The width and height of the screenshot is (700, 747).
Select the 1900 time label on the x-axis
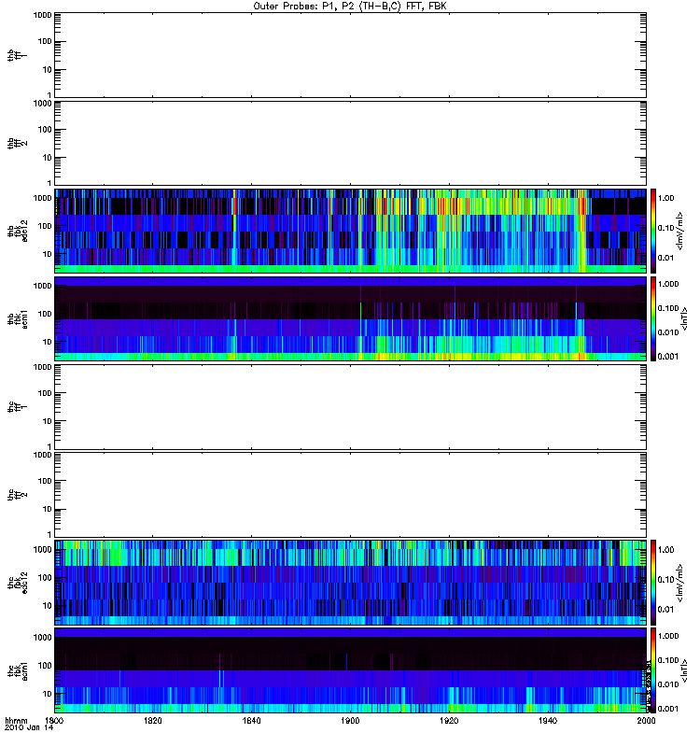coord(351,720)
